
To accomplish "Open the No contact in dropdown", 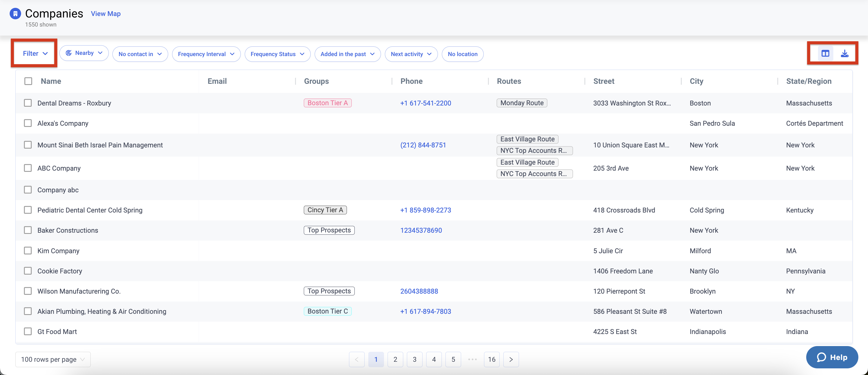I will [140, 54].
